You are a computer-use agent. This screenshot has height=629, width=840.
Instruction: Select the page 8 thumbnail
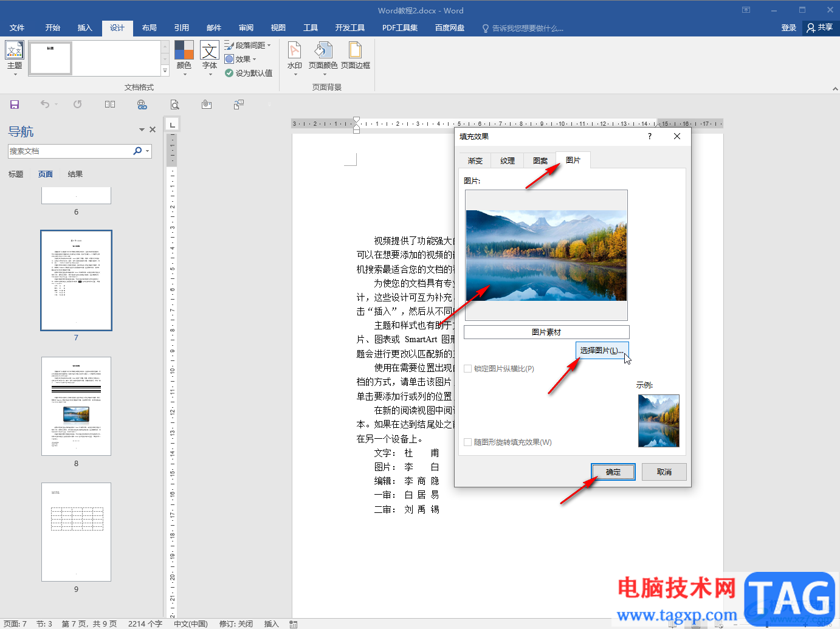point(76,406)
